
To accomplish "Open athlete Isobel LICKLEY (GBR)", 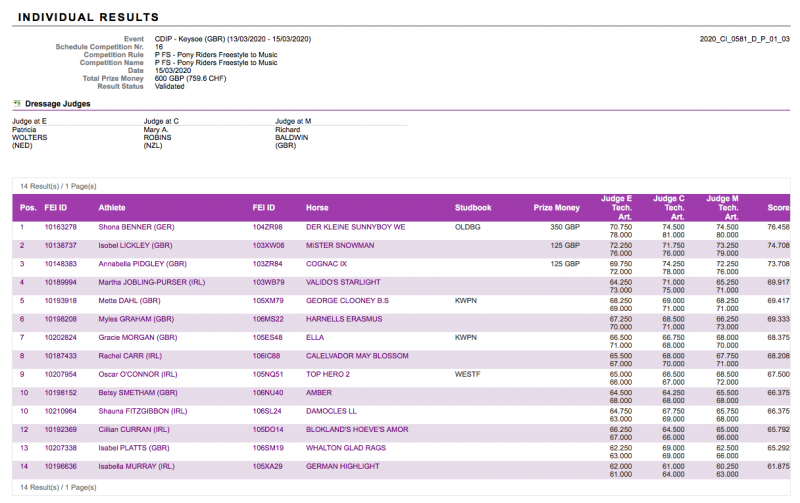I will 137,245.
